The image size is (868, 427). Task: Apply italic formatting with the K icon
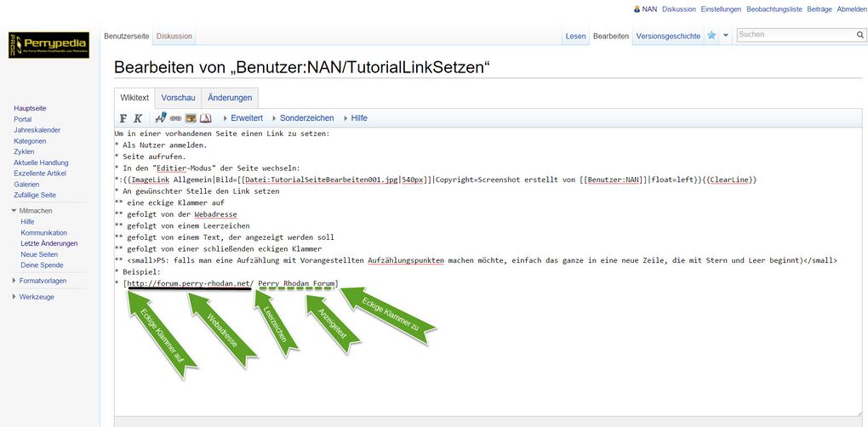138,118
